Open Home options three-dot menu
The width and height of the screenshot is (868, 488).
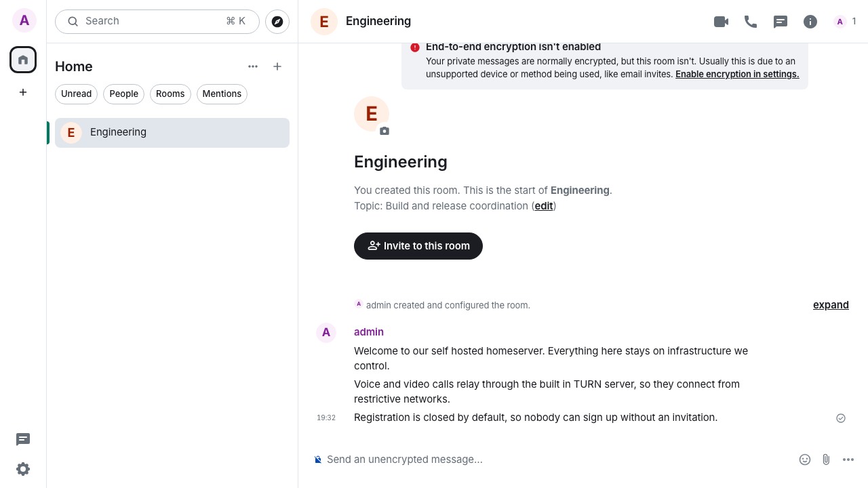pos(253,66)
